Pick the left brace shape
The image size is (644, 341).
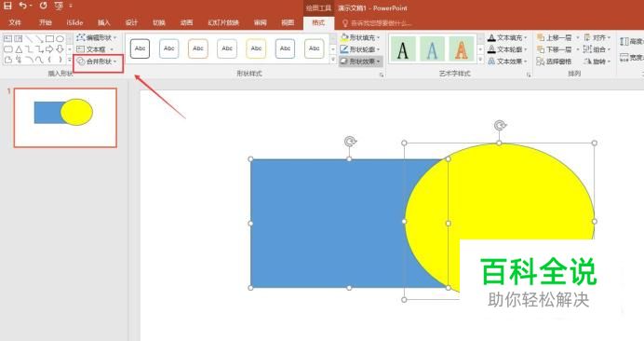point(49,60)
